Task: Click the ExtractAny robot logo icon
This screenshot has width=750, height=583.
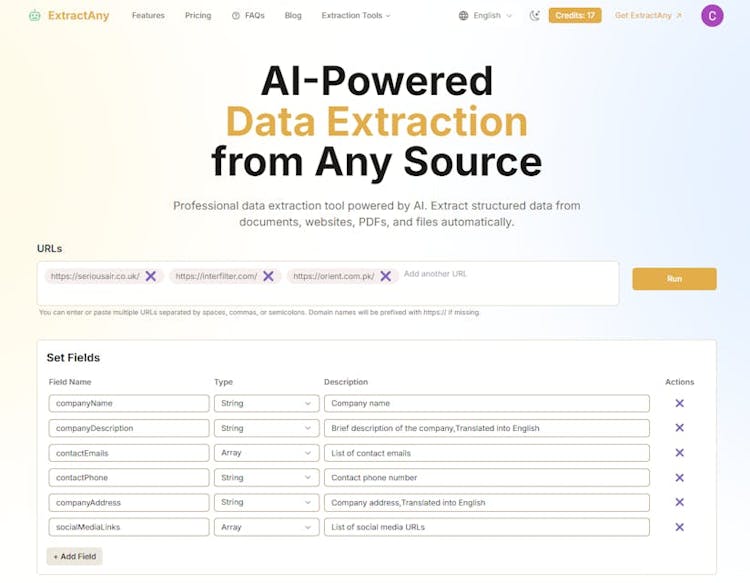Action: point(35,16)
